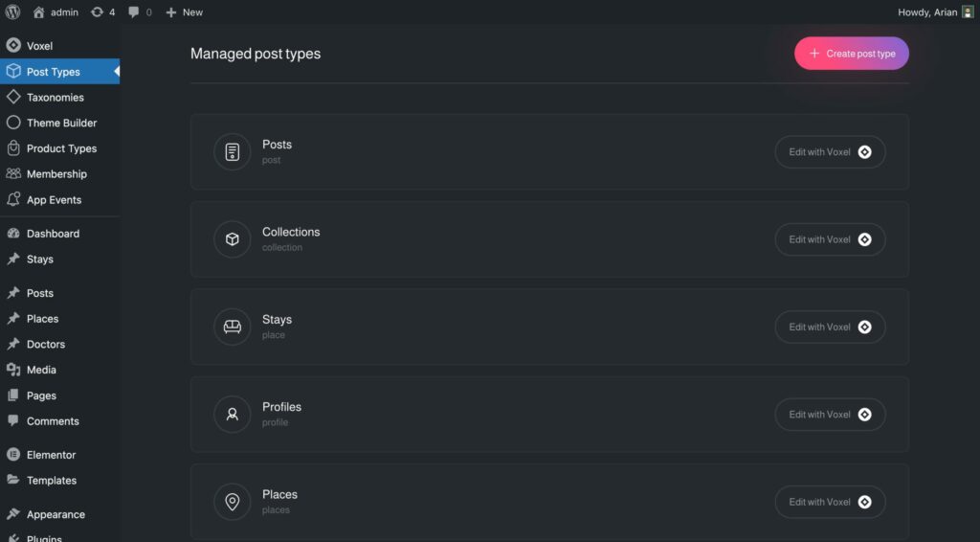Screen dimensions: 980x542
Task: Open the Membership menu item
Action: [56, 174]
